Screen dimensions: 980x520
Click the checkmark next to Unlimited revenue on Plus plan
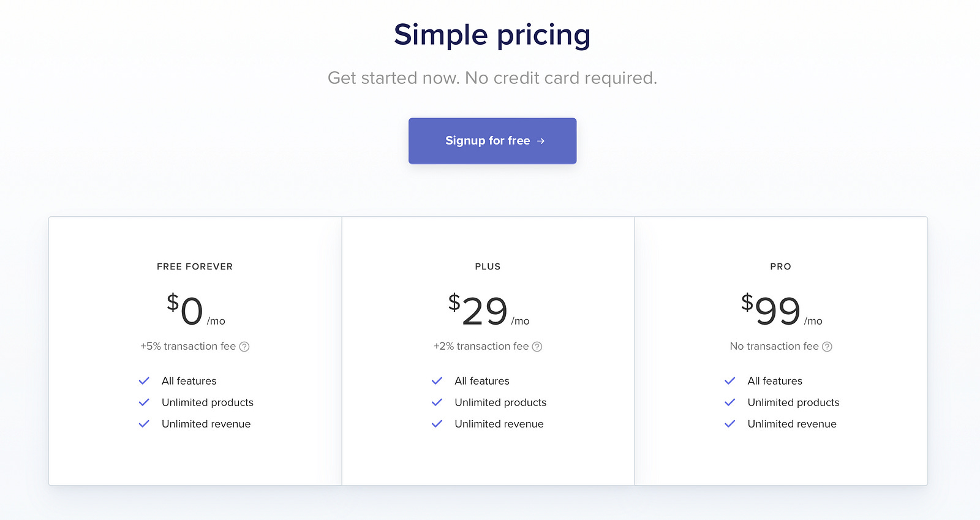[x=437, y=423]
